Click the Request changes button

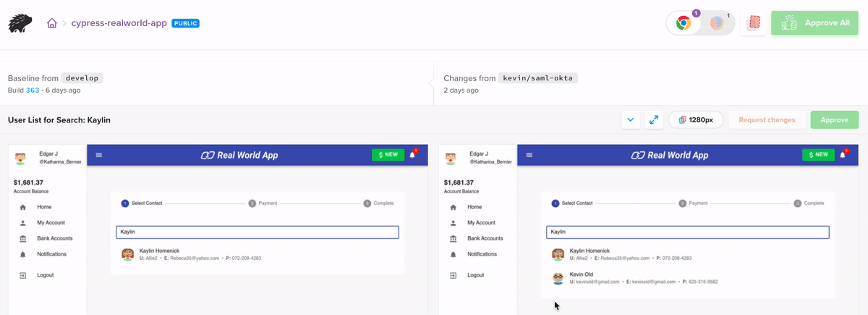point(767,120)
